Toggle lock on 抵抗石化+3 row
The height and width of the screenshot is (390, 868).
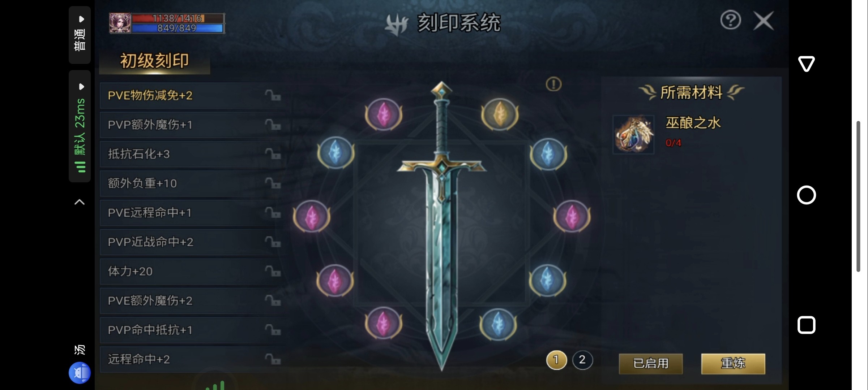tap(273, 154)
